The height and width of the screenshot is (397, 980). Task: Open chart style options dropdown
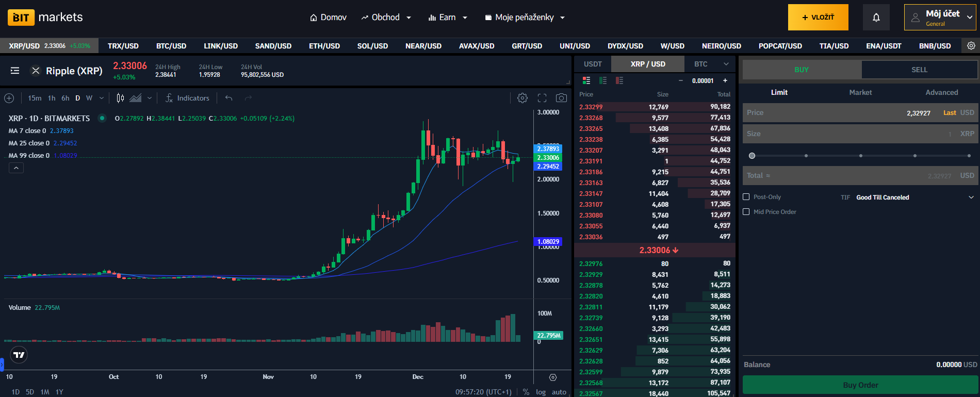[x=150, y=98]
